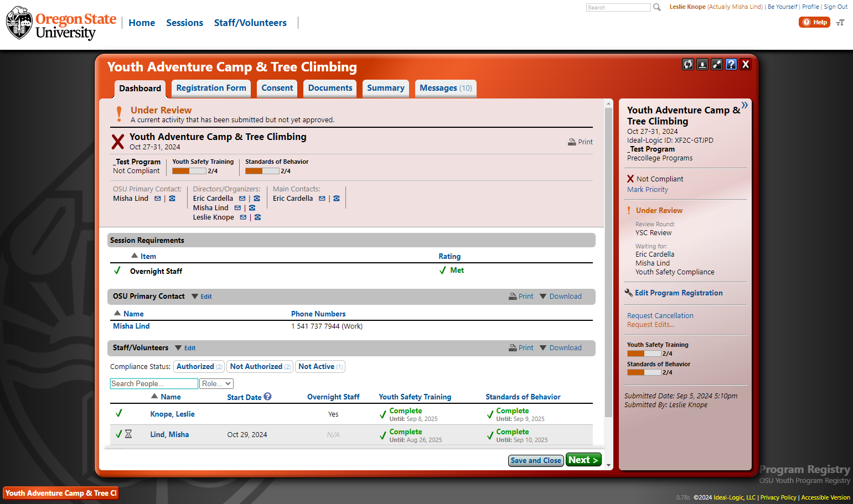Image resolution: width=853 pixels, height=504 pixels.
Task: Click Print in the Staff/Volunteers bar
Action: 521,348
